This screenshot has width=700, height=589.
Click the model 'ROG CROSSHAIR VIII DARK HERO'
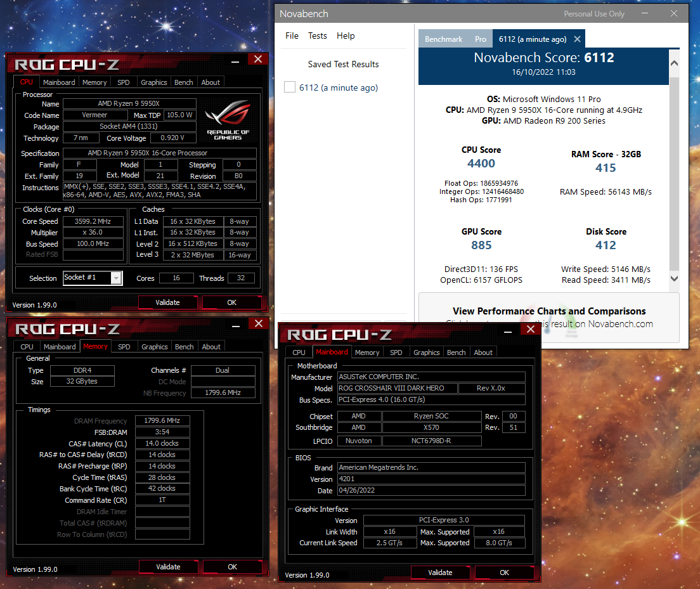point(398,388)
